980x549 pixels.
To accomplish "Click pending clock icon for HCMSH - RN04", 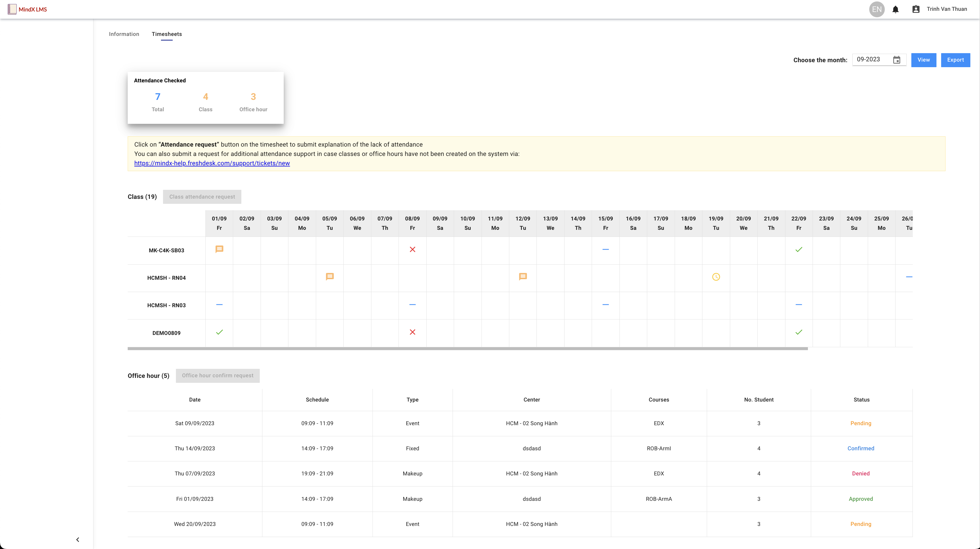I will click(716, 277).
